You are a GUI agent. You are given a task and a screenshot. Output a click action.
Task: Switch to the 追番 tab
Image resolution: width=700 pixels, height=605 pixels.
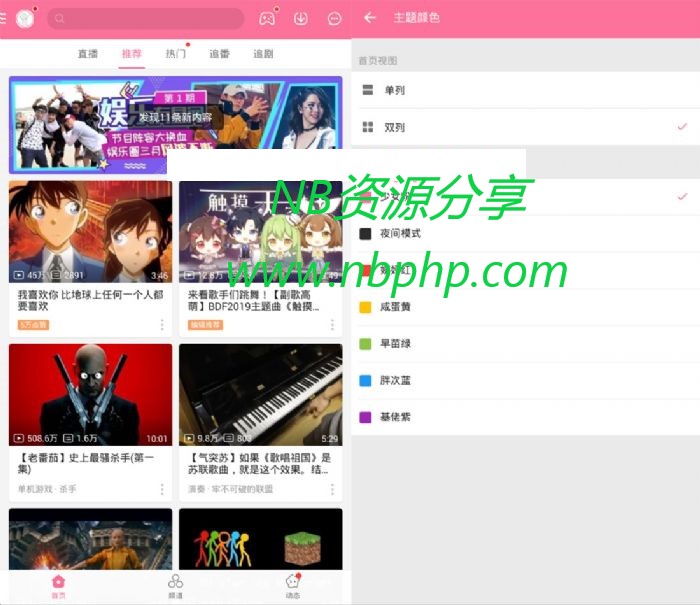pyautogui.click(x=219, y=54)
